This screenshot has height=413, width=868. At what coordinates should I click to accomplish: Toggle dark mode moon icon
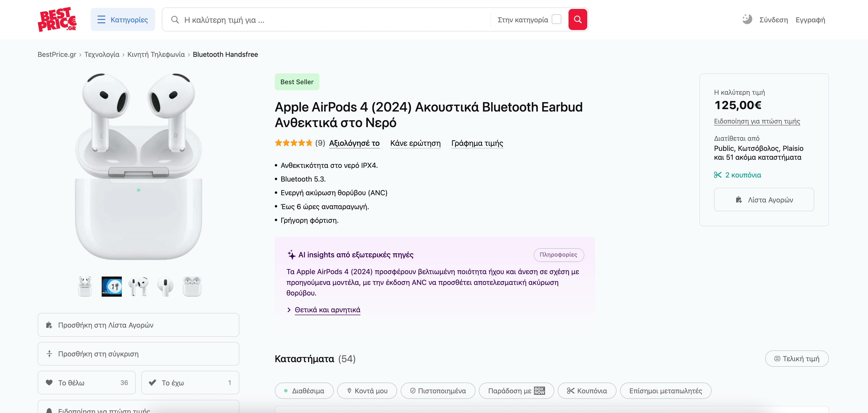click(x=747, y=19)
